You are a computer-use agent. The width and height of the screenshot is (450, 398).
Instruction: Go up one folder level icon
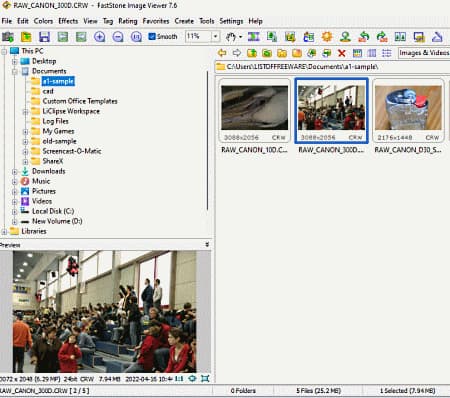point(252,53)
